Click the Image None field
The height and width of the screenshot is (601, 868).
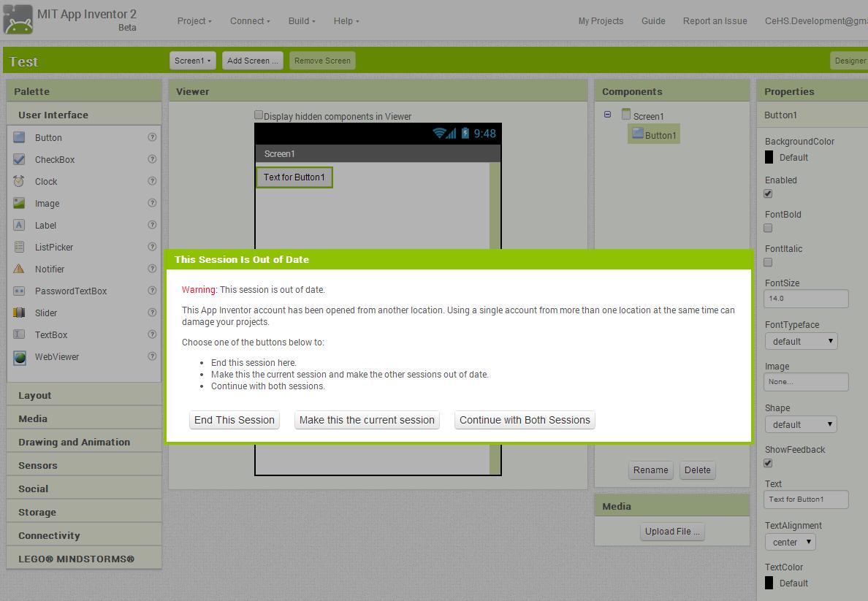[806, 382]
